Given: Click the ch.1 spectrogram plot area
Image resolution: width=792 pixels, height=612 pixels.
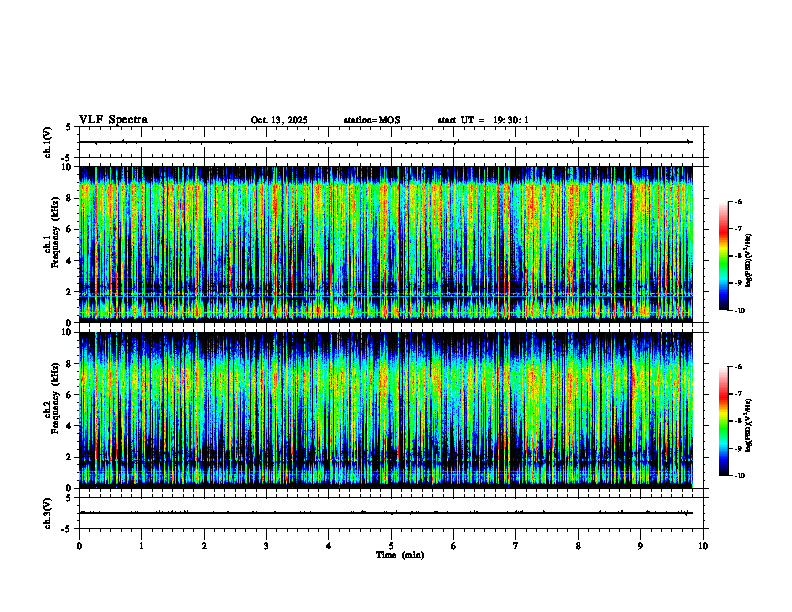Looking at the screenshot, I should point(386,244).
